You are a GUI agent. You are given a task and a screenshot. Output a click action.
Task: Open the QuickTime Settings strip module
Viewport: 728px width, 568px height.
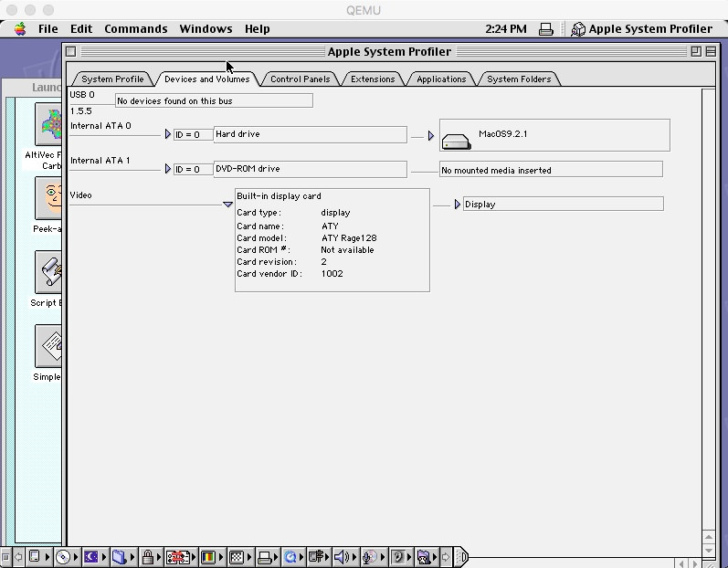293,557
